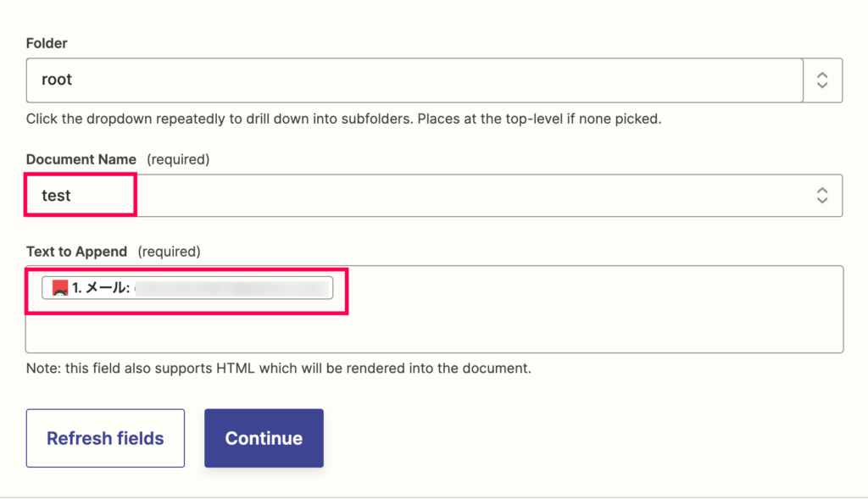Click the blurred value inside the メール pill
868x499 pixels.
pyautogui.click(x=232, y=288)
